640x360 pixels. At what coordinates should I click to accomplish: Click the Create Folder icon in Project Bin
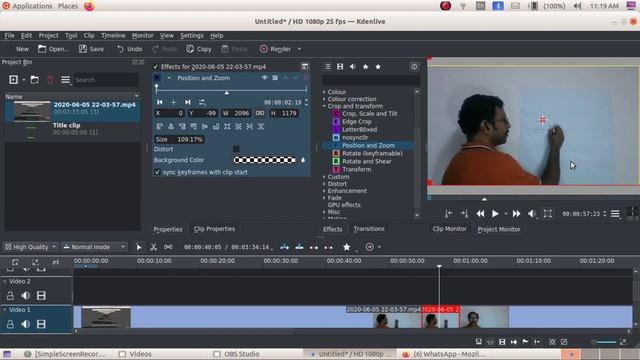pos(35,80)
